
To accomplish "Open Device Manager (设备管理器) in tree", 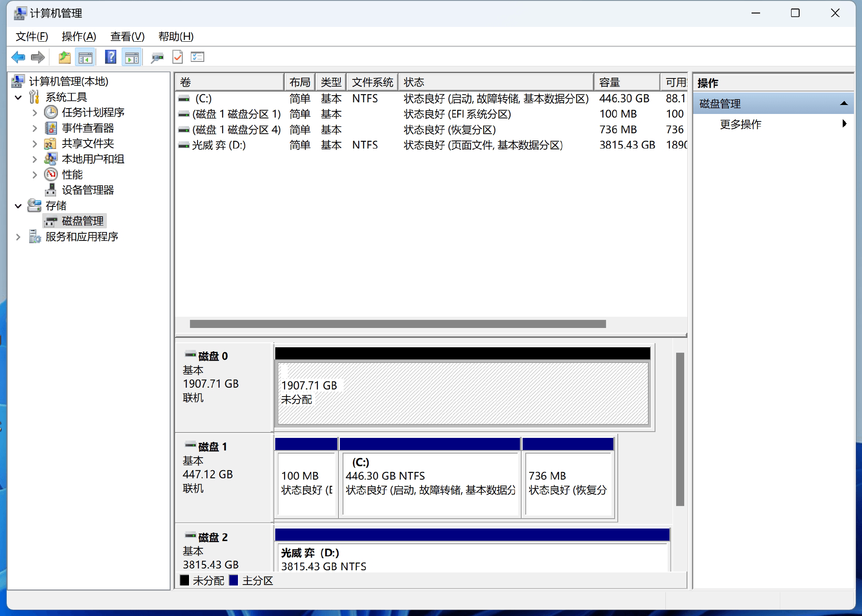I will click(x=88, y=190).
